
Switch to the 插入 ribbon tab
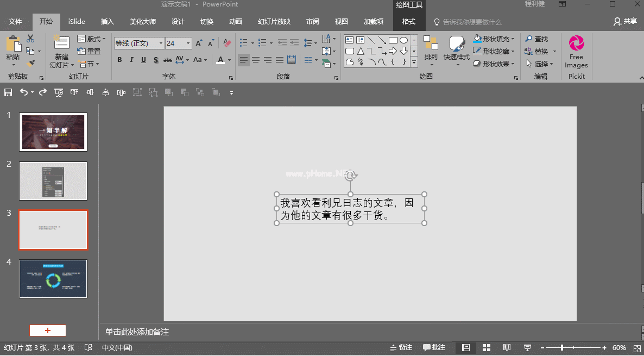[108, 22]
